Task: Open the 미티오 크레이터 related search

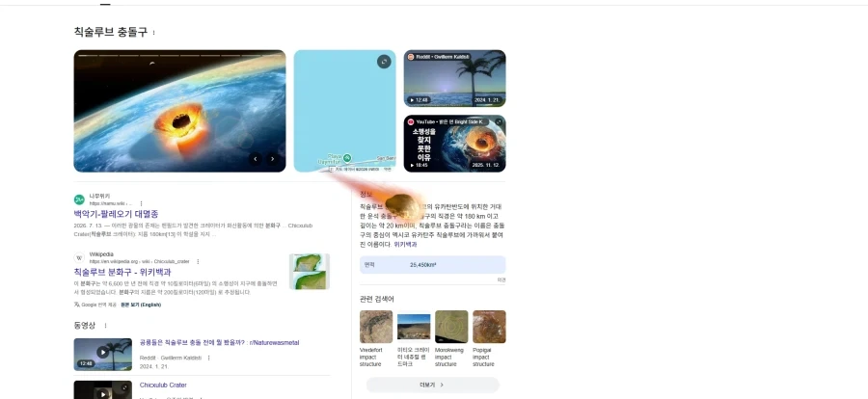Action: click(414, 338)
